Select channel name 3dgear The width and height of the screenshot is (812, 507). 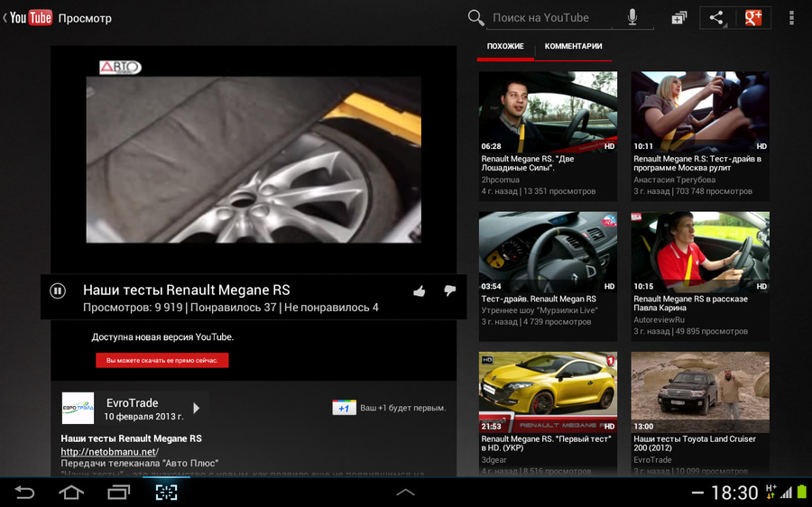(x=494, y=459)
